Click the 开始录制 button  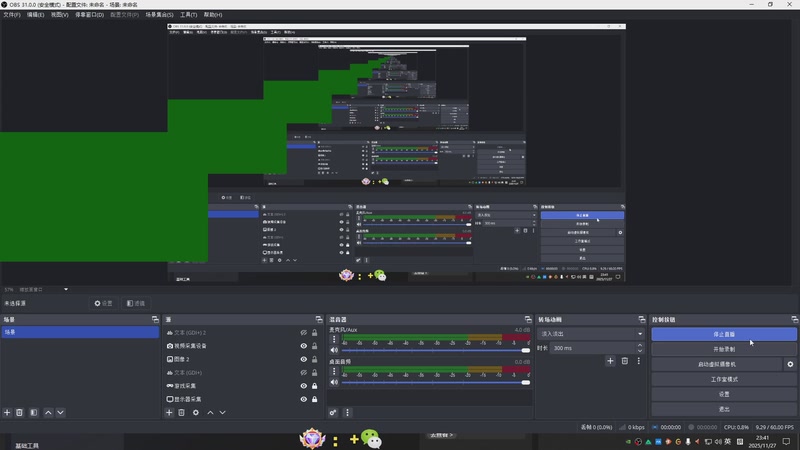click(x=724, y=349)
